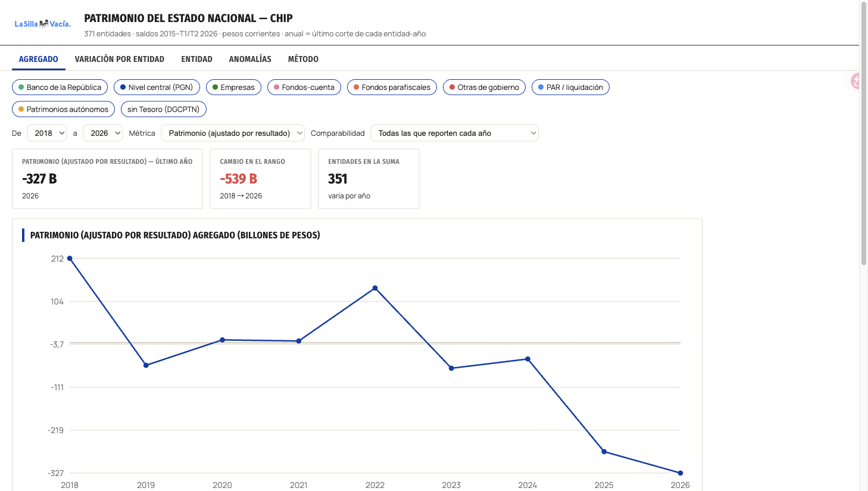The width and height of the screenshot is (868, 491).
Task: Click the 2024 data point on the chart
Action: (x=528, y=359)
